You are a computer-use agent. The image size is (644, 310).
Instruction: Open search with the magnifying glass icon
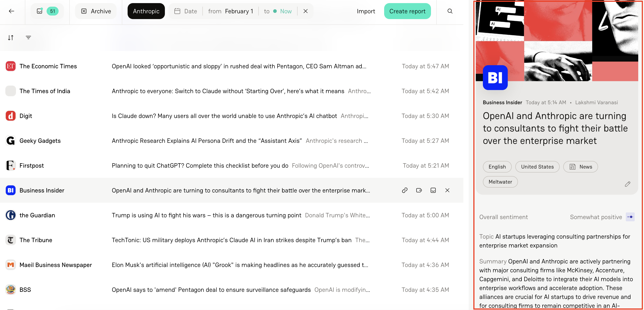tap(450, 11)
